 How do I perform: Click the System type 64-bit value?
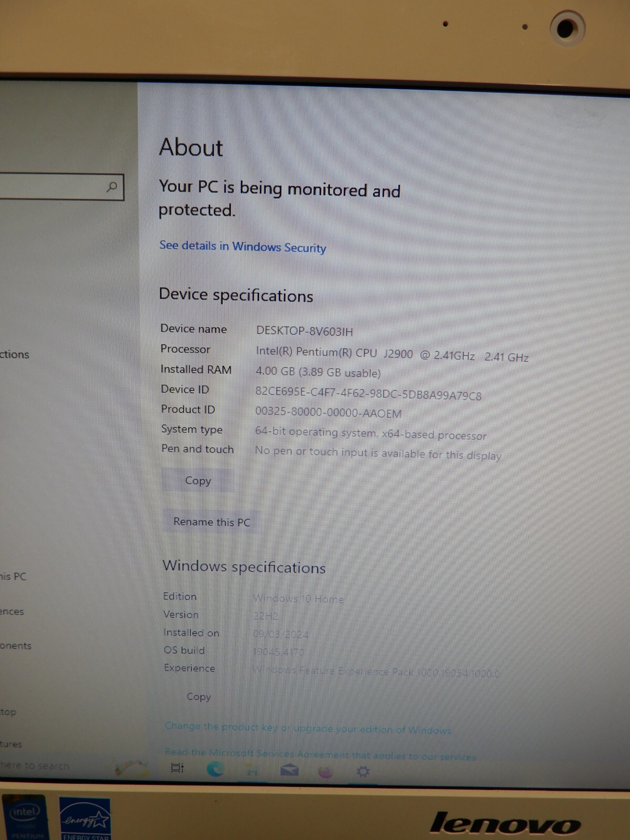(371, 433)
